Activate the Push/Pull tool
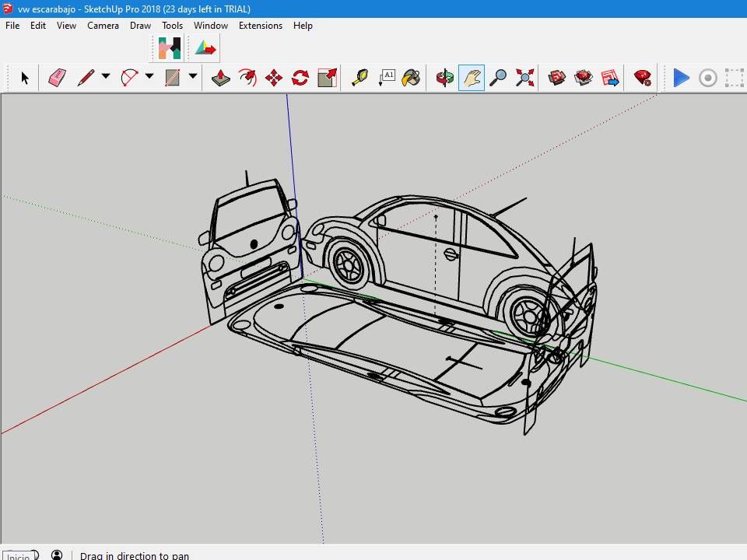 point(220,78)
